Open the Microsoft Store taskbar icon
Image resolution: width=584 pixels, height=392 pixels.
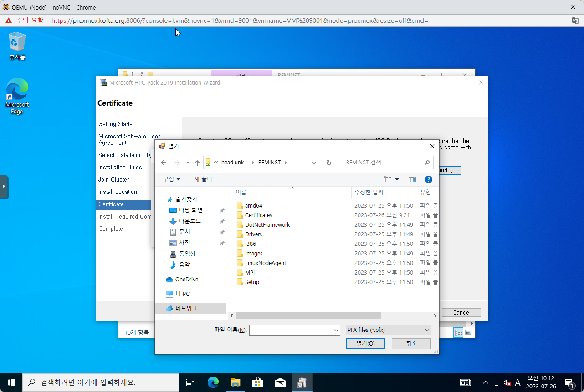[x=257, y=382]
